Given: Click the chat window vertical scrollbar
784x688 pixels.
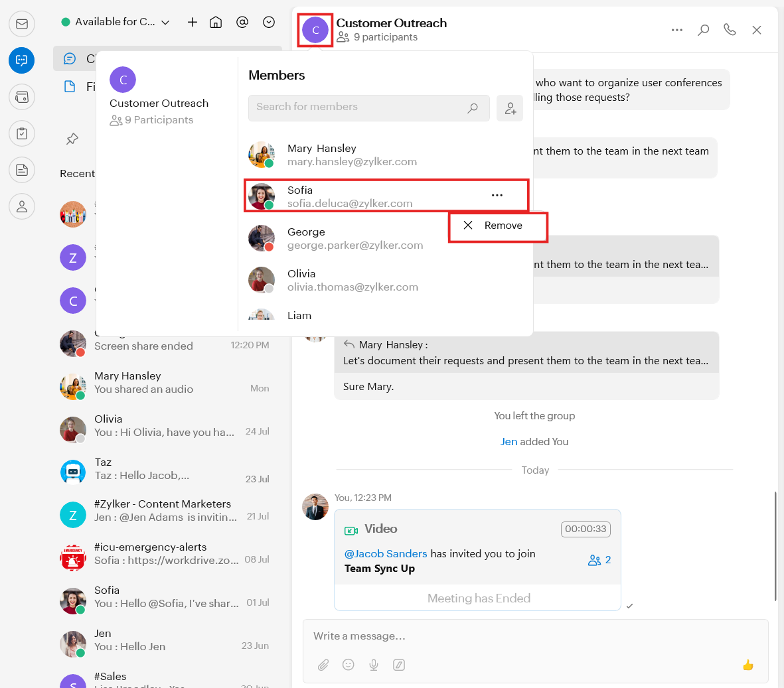Looking at the screenshot, I should pos(775,545).
